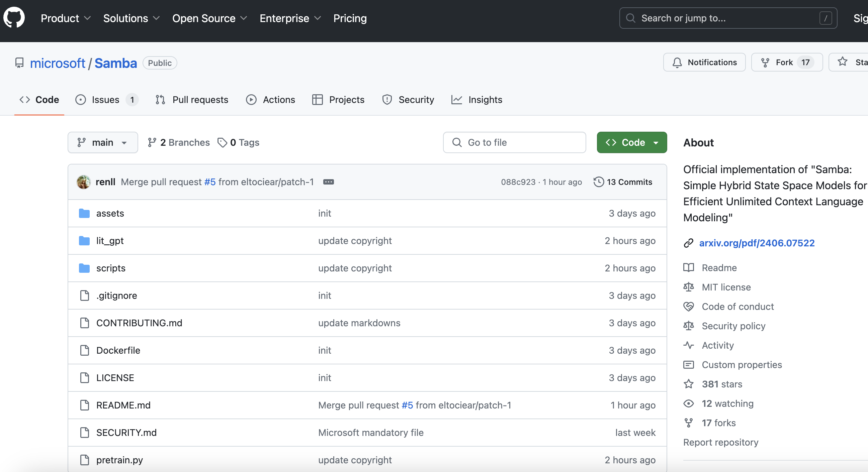Expand the Product menu
The image size is (868, 472).
[66, 18]
